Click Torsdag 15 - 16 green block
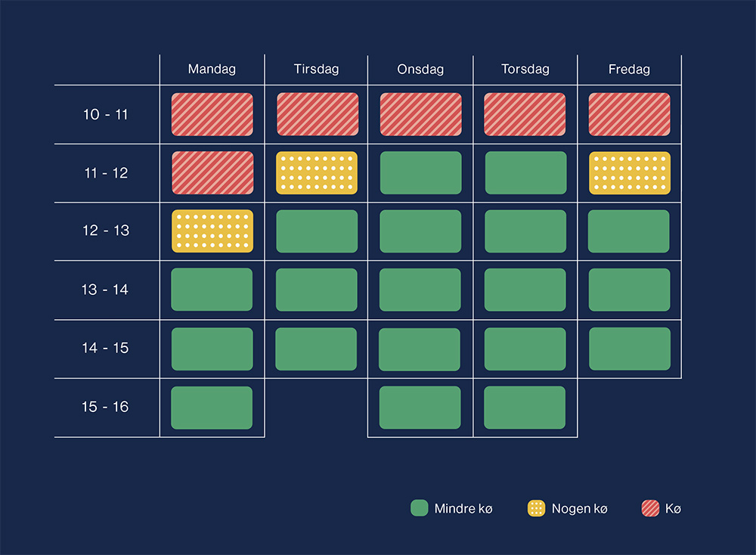The width and height of the screenshot is (756, 555). (x=525, y=408)
